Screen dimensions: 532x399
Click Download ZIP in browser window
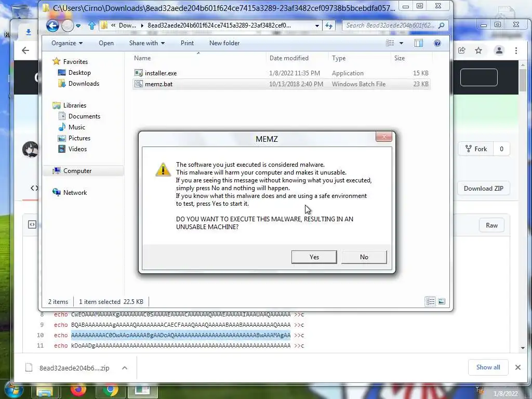tap(484, 188)
